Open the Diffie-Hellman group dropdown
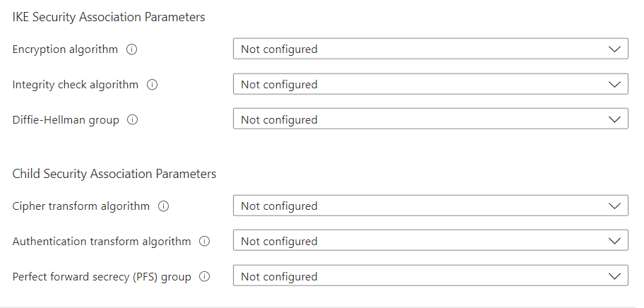Screen dimensions: 644x308 coord(430,120)
